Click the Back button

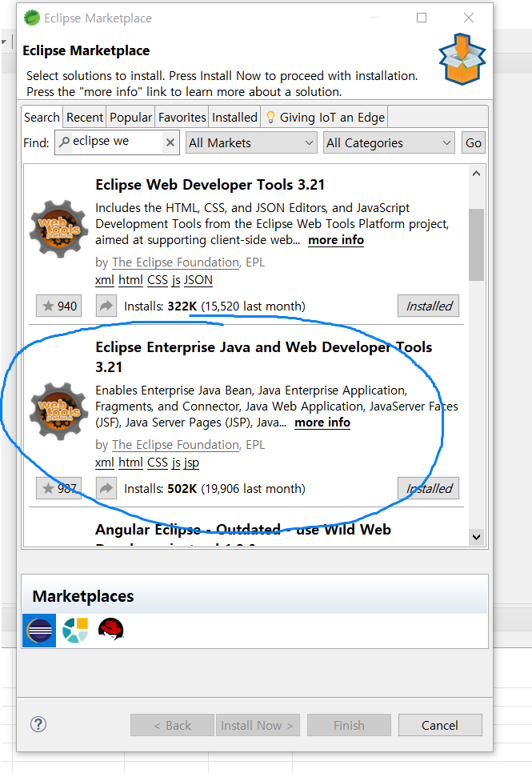[x=172, y=725]
